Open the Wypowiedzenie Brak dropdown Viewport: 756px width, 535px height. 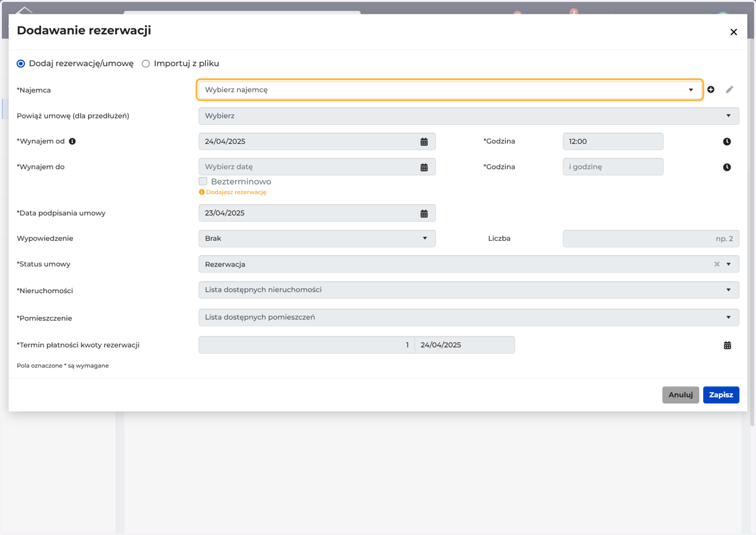317,238
